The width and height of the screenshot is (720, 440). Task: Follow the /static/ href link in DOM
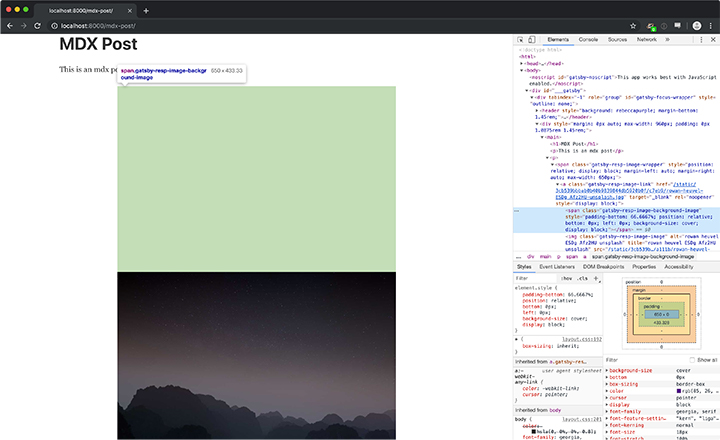click(x=629, y=191)
